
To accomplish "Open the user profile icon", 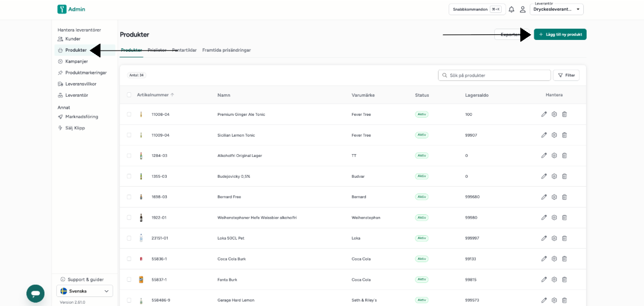I will click(522, 9).
